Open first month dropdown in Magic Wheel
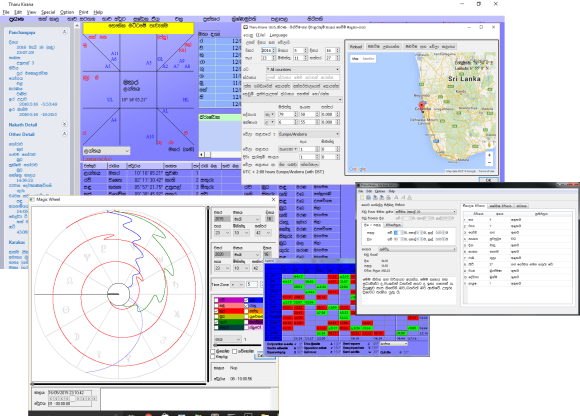580x416 pixels. pos(246,219)
